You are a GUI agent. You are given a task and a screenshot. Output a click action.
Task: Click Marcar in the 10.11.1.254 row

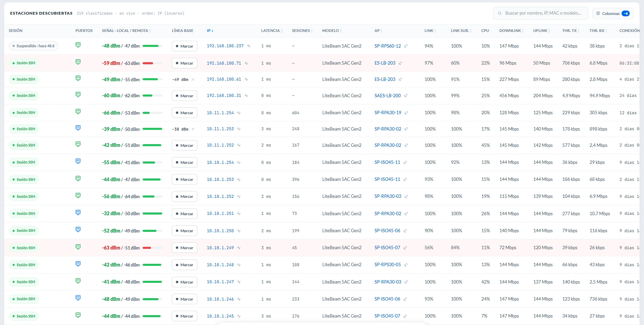coord(184,113)
